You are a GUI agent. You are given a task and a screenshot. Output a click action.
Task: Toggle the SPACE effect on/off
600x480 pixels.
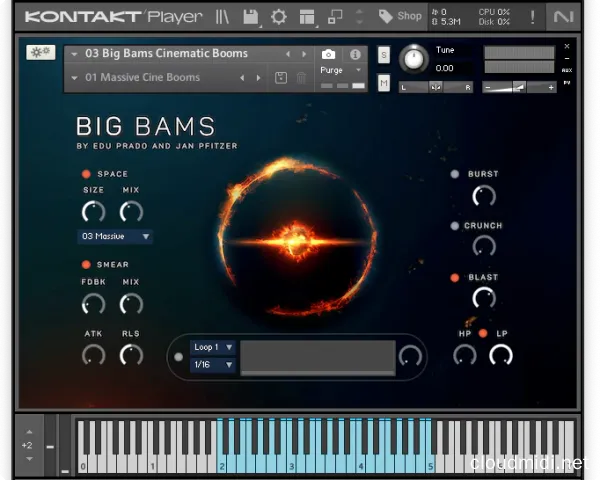tap(86, 174)
